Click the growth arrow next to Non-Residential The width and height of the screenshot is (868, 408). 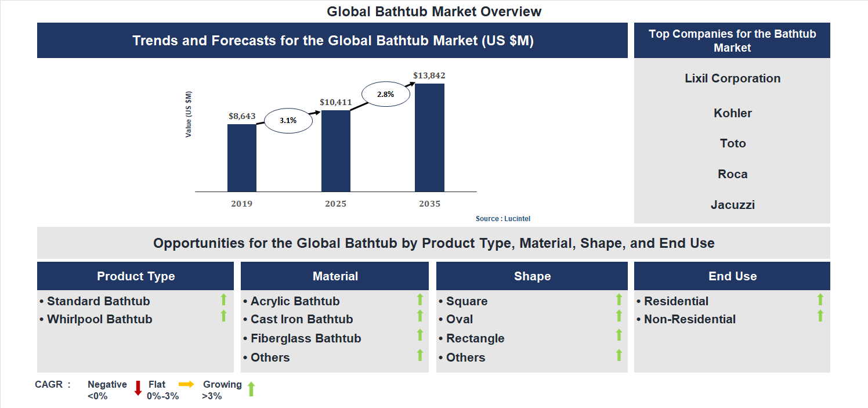pyautogui.click(x=820, y=317)
